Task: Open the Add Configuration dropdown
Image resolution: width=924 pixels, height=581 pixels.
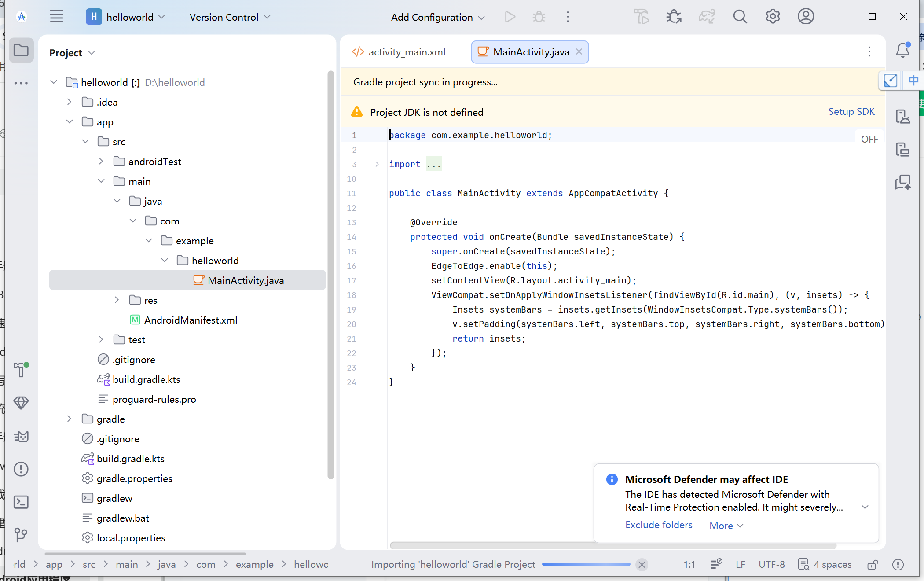Action: click(x=438, y=17)
